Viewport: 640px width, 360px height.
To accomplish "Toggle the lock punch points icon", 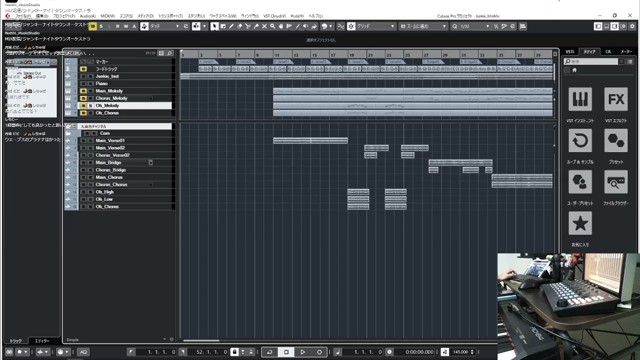I will pos(234,352).
